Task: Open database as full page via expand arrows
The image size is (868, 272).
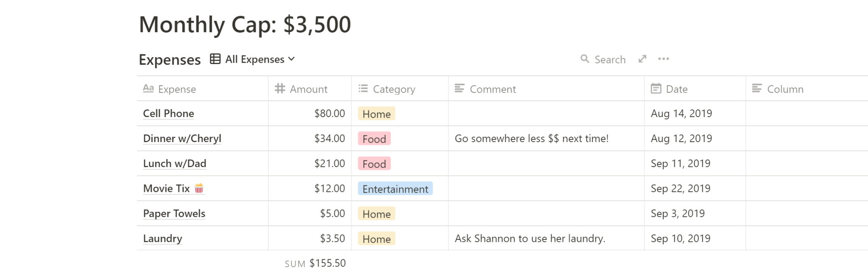Action: [643, 59]
